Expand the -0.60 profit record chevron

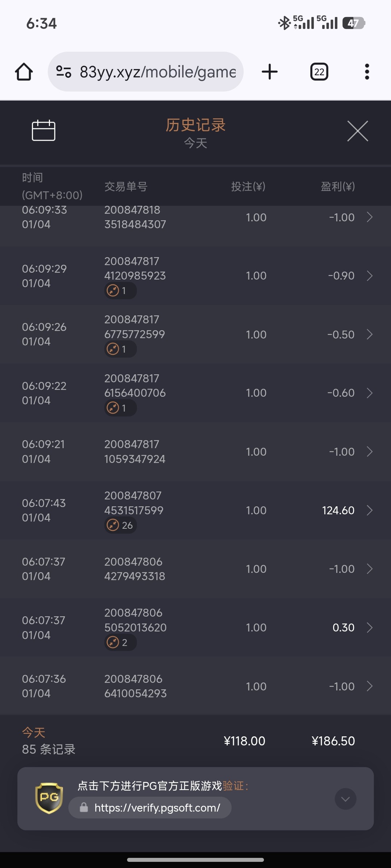[370, 393]
